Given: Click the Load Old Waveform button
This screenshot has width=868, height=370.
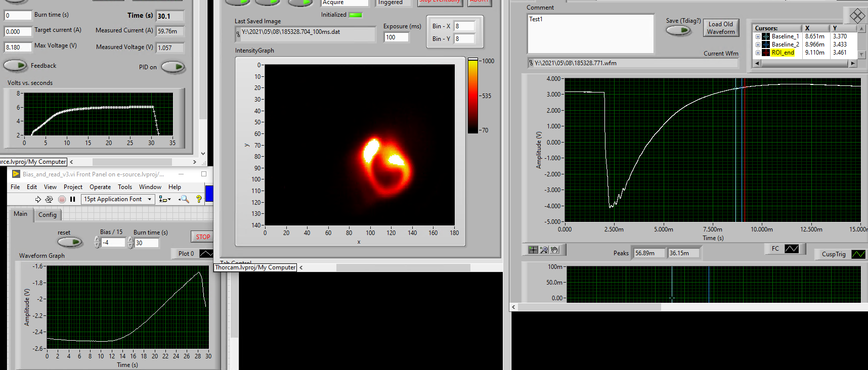Looking at the screenshot, I should point(721,28).
